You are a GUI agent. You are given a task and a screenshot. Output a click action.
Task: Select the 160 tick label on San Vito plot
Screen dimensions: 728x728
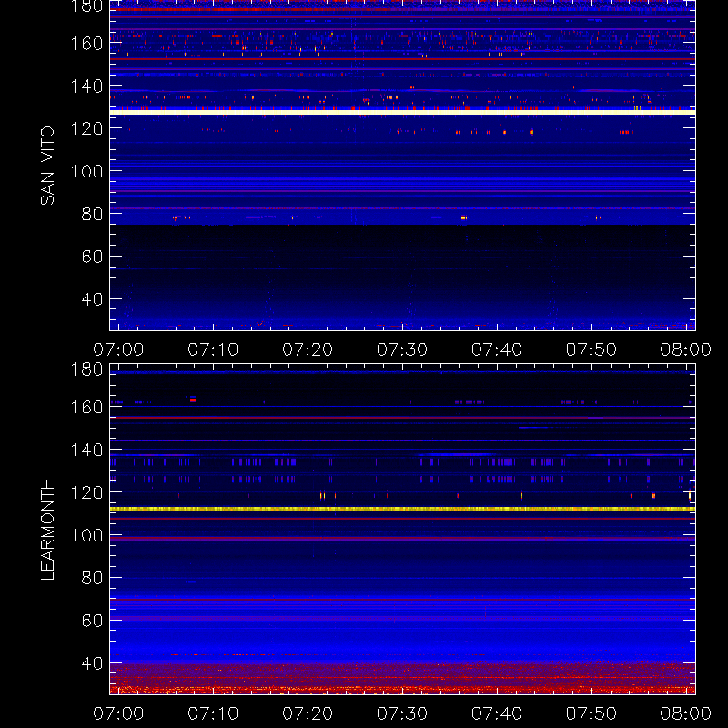point(86,44)
